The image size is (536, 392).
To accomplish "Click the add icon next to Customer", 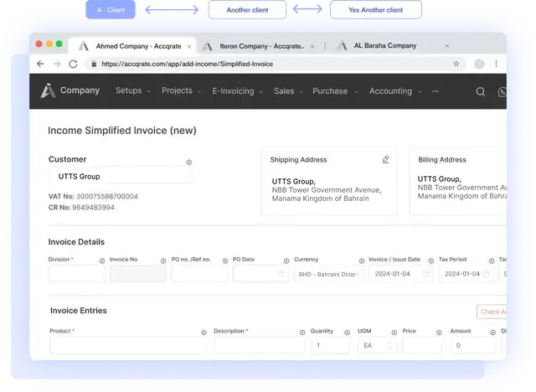I will pyautogui.click(x=188, y=162).
